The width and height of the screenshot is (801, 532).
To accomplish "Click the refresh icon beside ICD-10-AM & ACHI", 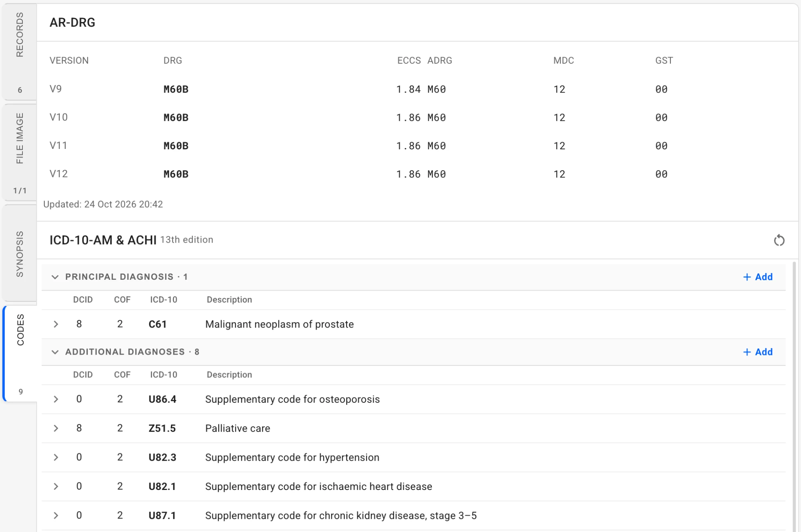I will click(779, 240).
